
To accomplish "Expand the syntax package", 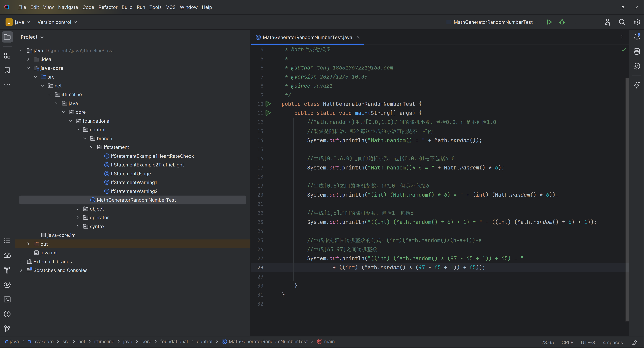I will tap(77, 226).
